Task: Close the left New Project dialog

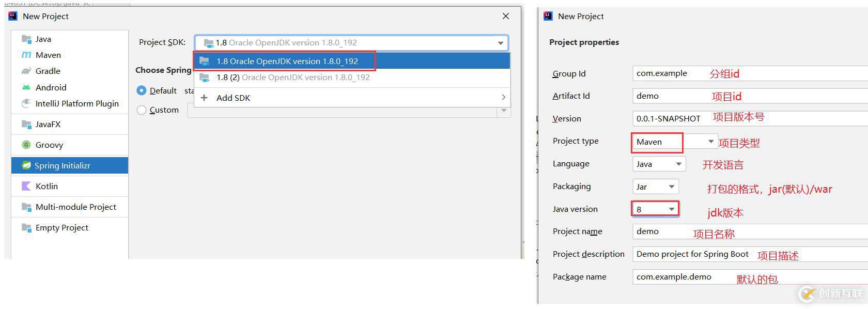Action: click(x=506, y=16)
